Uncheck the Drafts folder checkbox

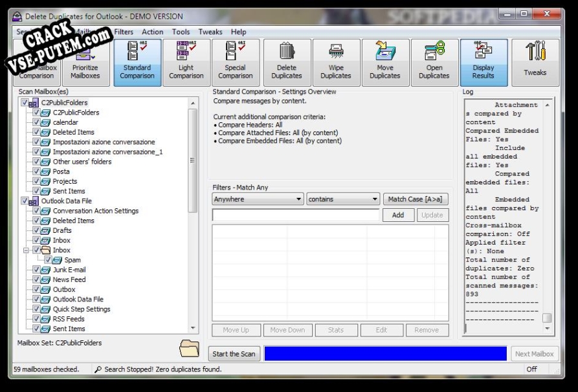36,230
